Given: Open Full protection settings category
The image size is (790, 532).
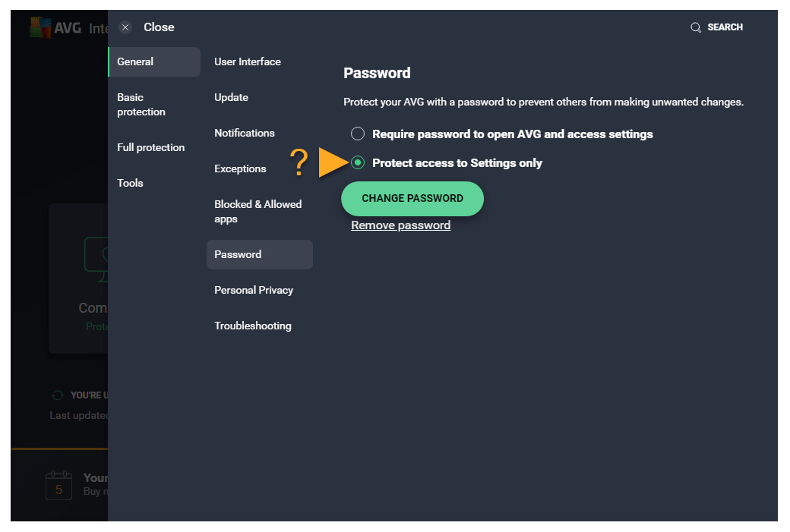Looking at the screenshot, I should coord(150,148).
